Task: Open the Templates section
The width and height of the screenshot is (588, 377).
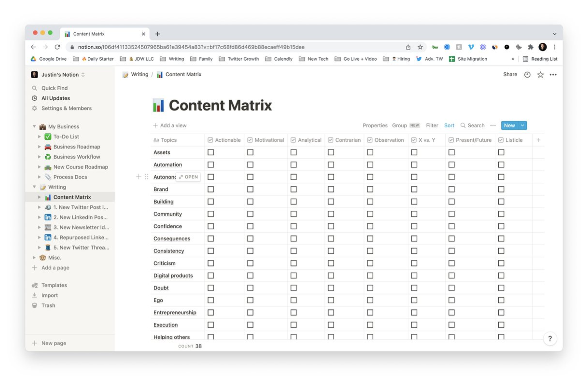Action: 54,285
